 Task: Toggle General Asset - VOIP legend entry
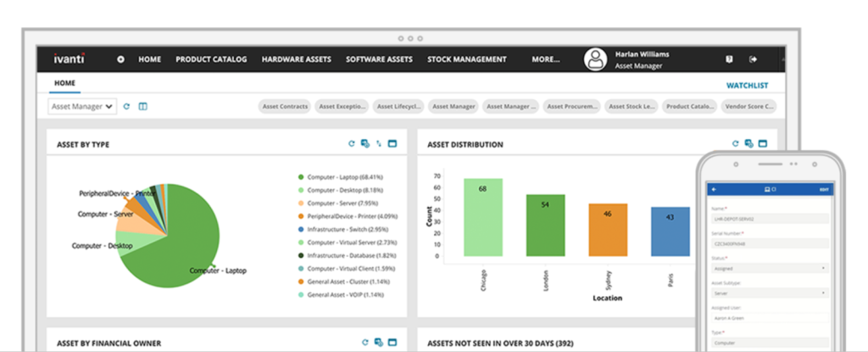coord(341,295)
